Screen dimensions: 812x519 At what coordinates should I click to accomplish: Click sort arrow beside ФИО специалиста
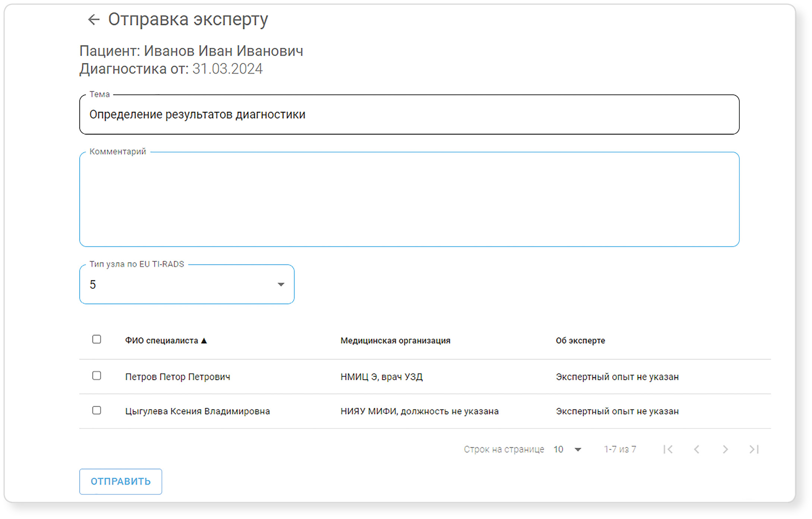pos(204,341)
